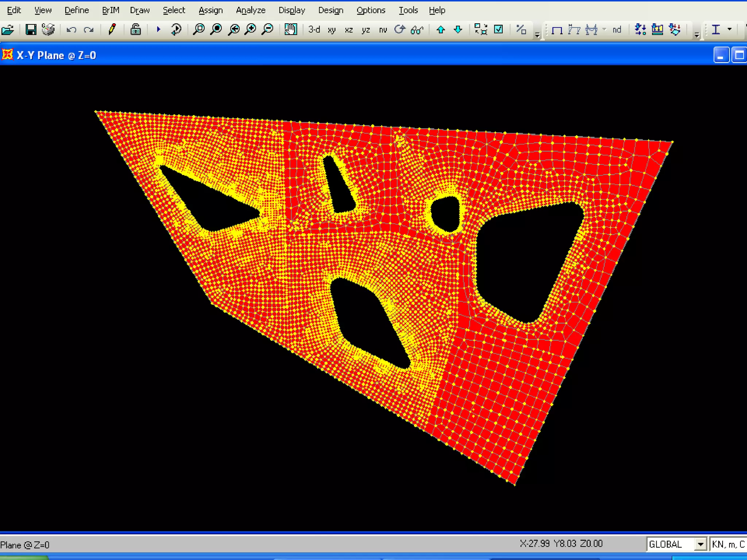Toggle the Shrink Objects view icon

(x=480, y=30)
